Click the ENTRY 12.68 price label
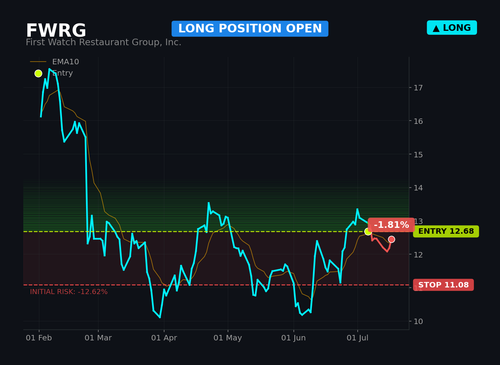The image size is (500, 365). tap(446, 231)
